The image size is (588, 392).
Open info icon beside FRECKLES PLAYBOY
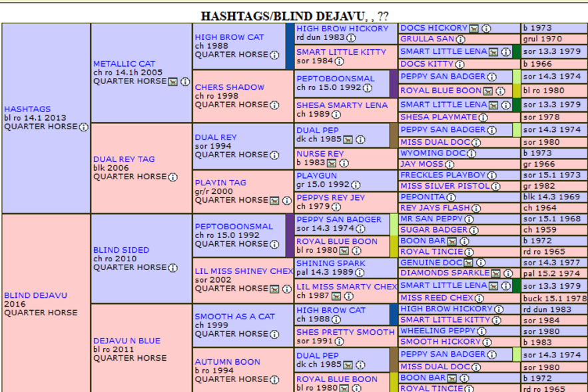492,176
